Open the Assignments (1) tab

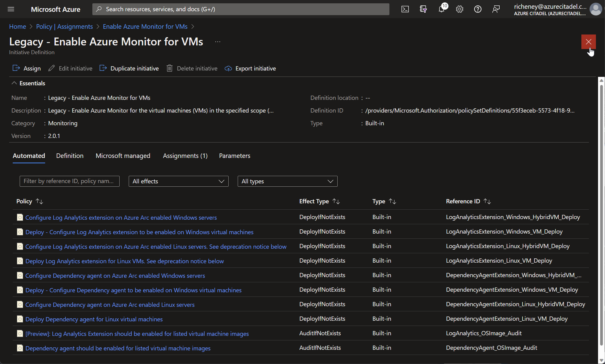click(x=185, y=156)
